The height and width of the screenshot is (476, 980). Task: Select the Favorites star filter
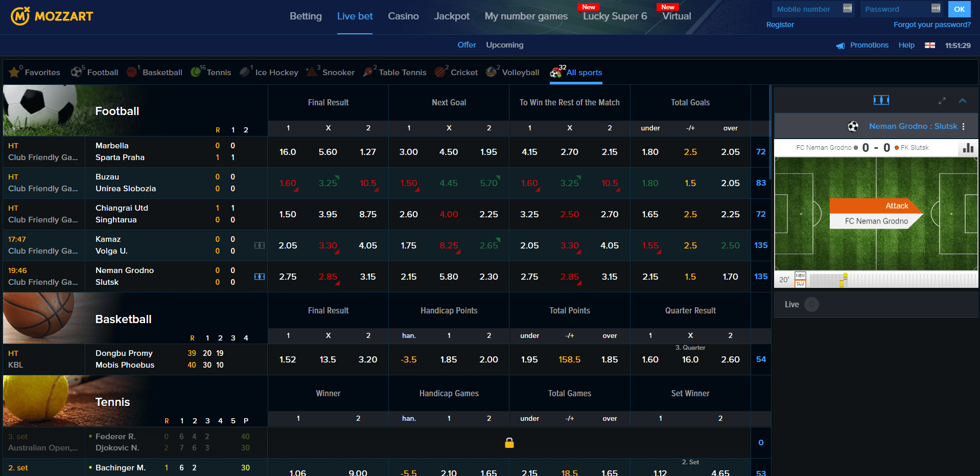click(34, 72)
